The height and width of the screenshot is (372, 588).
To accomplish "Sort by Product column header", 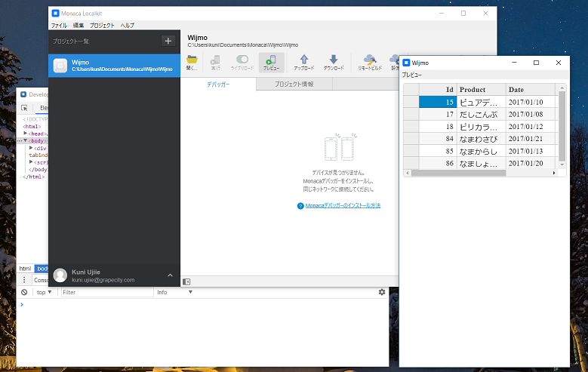I will click(481, 90).
